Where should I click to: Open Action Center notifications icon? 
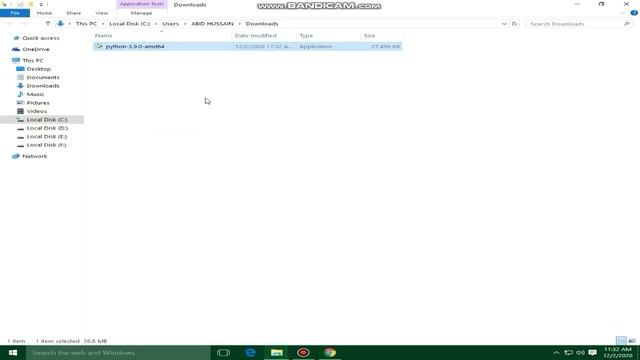tap(593, 353)
